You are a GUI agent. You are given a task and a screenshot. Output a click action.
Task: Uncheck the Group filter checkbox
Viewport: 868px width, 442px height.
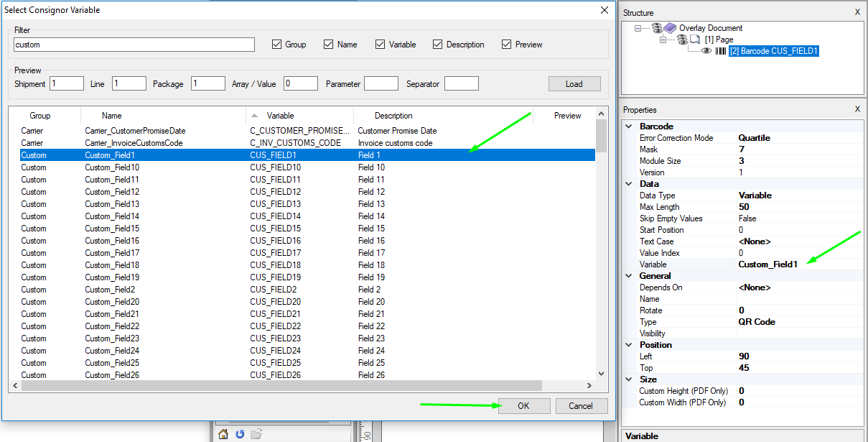click(277, 45)
